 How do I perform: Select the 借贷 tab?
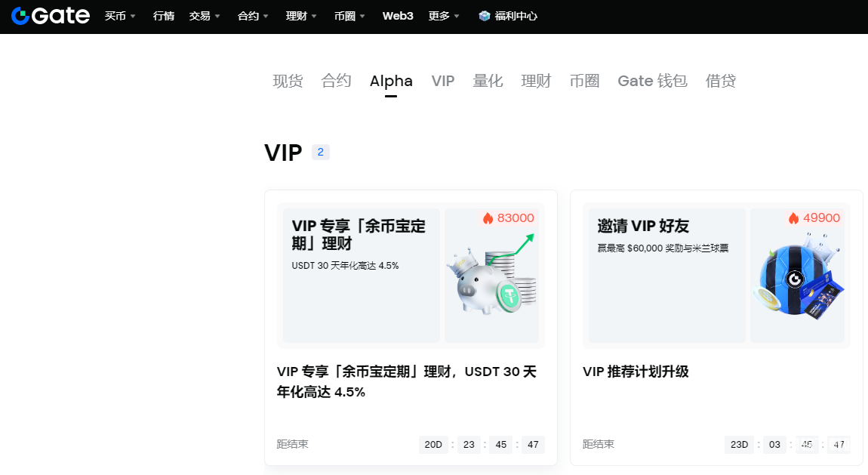720,81
